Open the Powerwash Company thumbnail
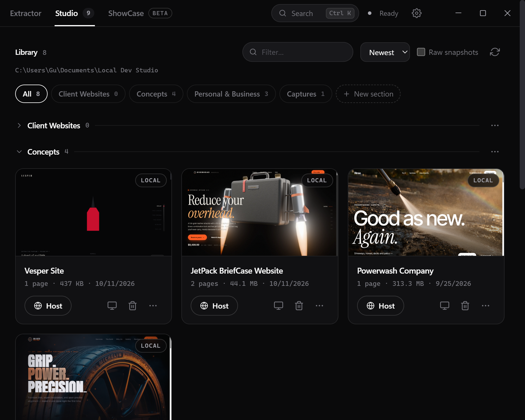 pos(426,212)
